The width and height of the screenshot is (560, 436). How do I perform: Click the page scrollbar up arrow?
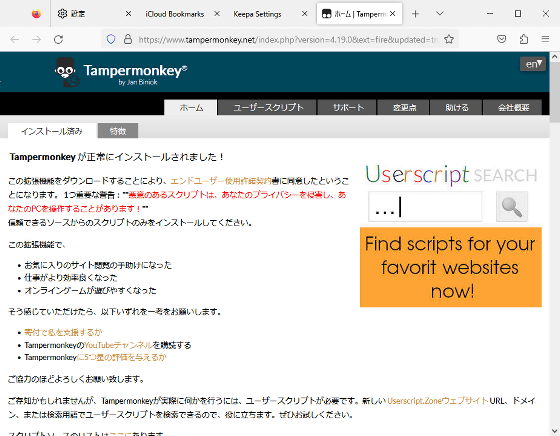click(555, 56)
